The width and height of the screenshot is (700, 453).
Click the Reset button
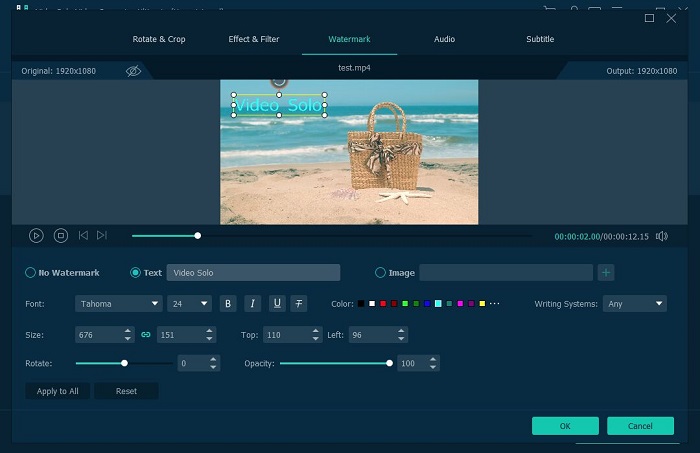click(126, 391)
